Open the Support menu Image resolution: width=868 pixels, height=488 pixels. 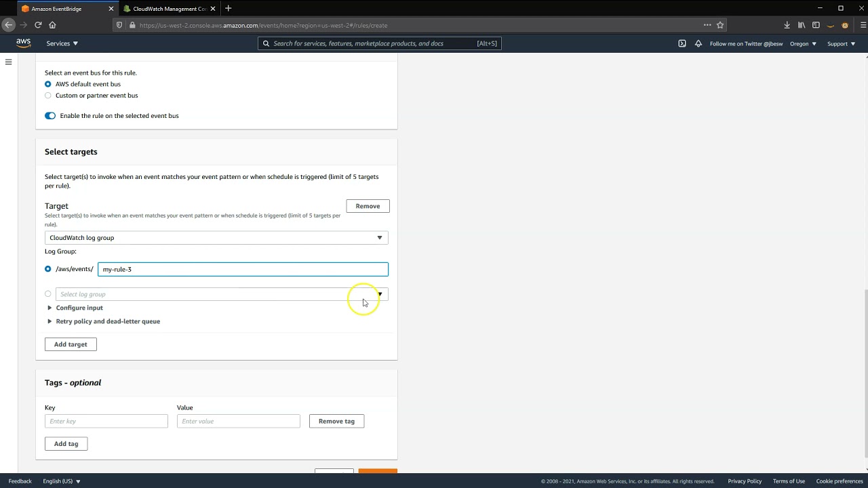point(841,43)
